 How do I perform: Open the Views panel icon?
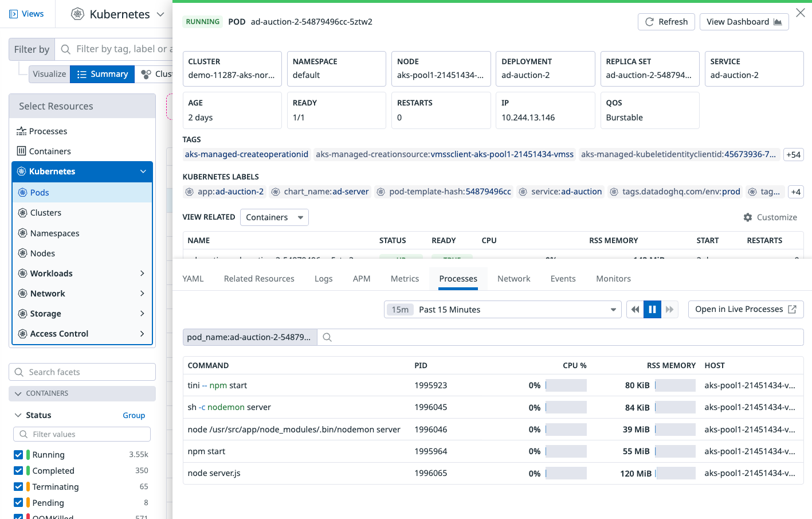(x=14, y=14)
